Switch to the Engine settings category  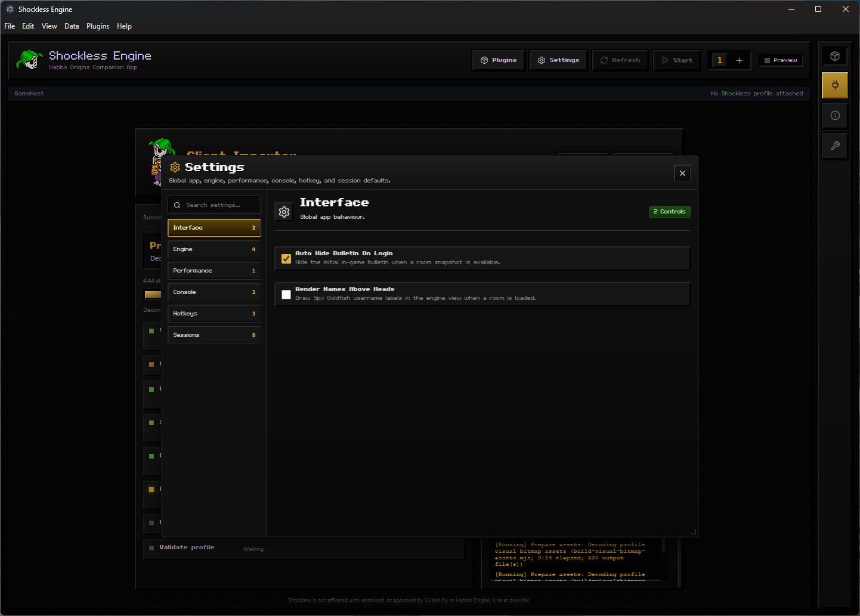pyautogui.click(x=214, y=249)
